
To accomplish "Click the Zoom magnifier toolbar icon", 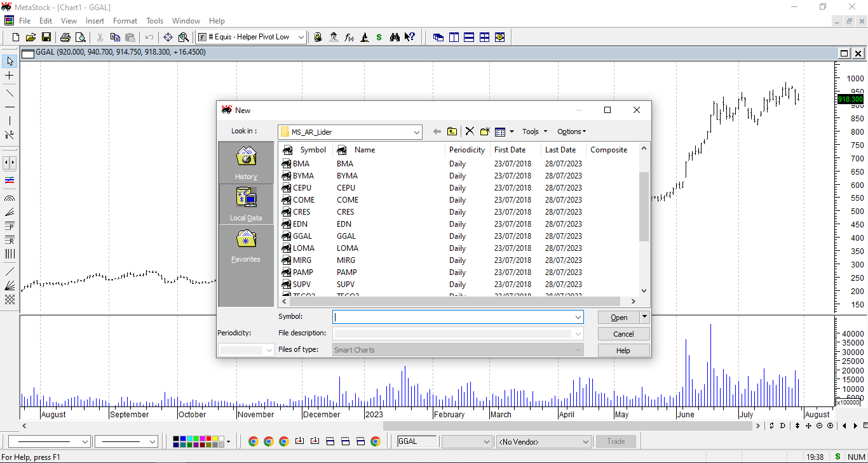I will click(183, 37).
